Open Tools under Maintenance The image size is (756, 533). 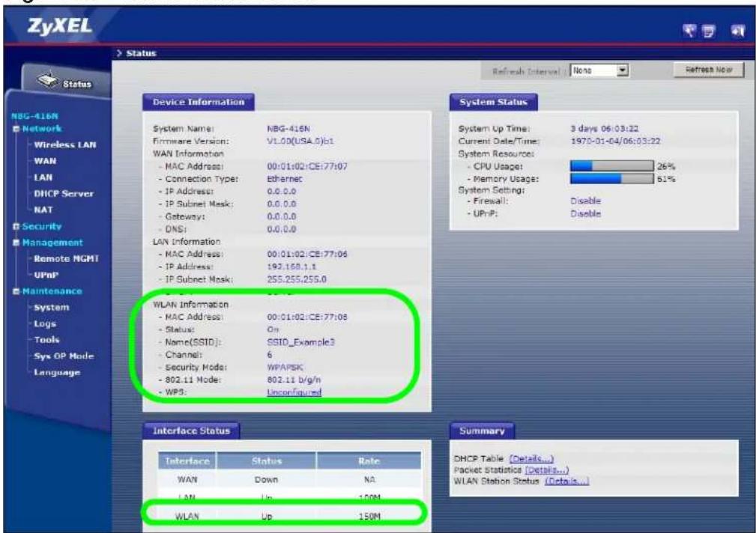[x=46, y=340]
